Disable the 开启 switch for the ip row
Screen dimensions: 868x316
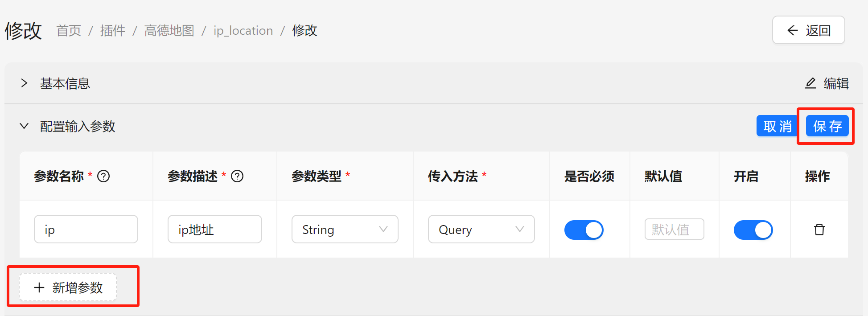coord(753,230)
